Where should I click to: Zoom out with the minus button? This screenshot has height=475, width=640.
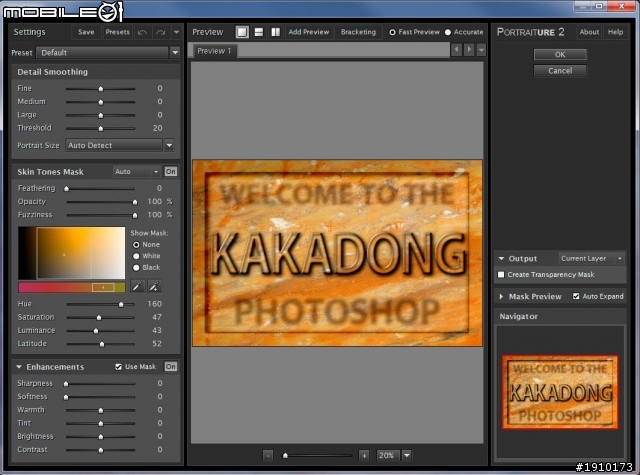[268, 455]
